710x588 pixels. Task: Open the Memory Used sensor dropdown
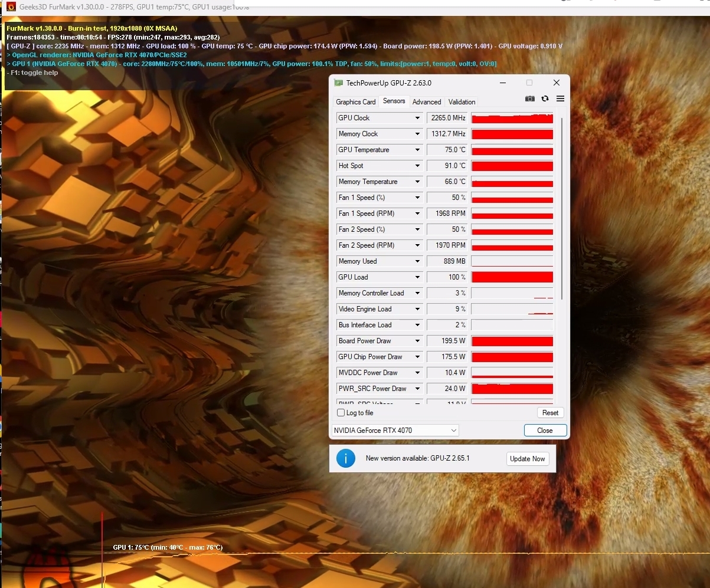pos(418,261)
